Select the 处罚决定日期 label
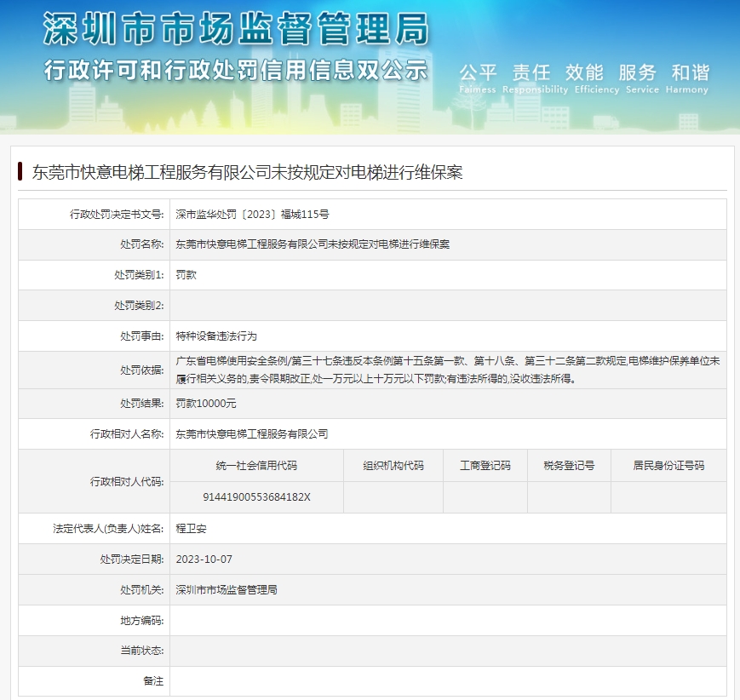Image resolution: width=740 pixels, height=700 pixels. (132, 559)
